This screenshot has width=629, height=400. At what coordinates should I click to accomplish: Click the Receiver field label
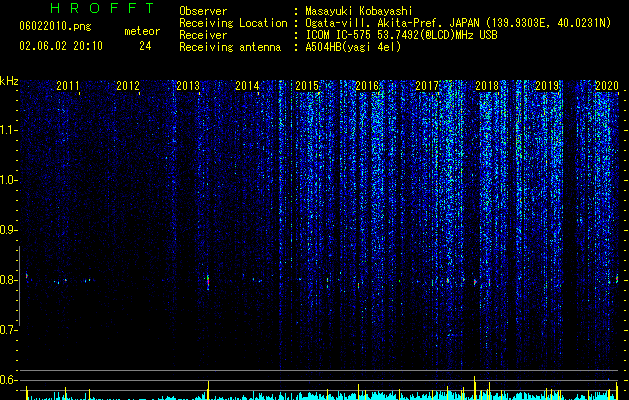point(203,35)
